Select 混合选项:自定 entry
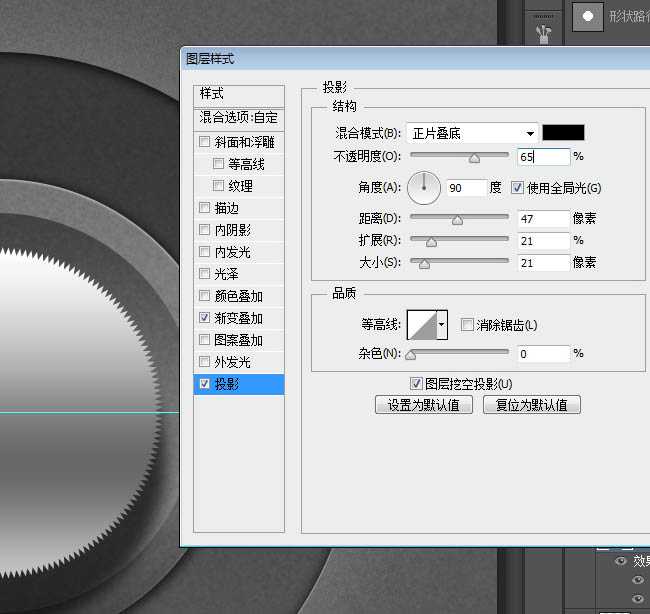 (239, 118)
